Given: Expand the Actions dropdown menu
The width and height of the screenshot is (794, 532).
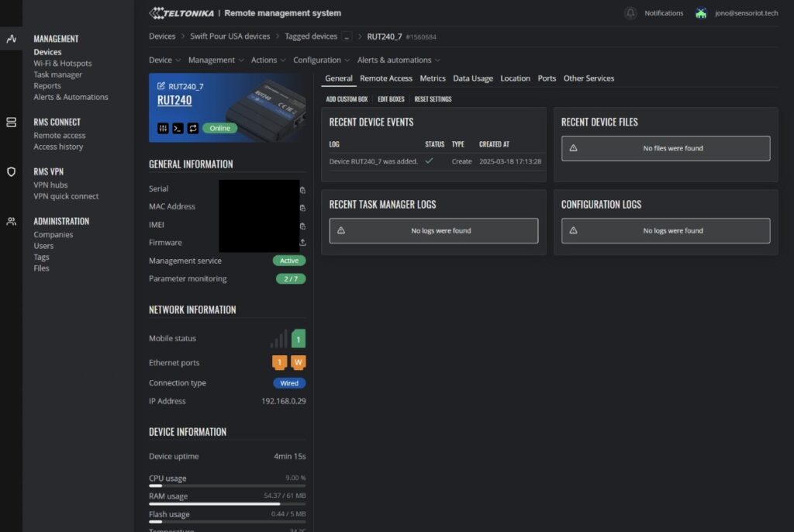Looking at the screenshot, I should [268, 60].
